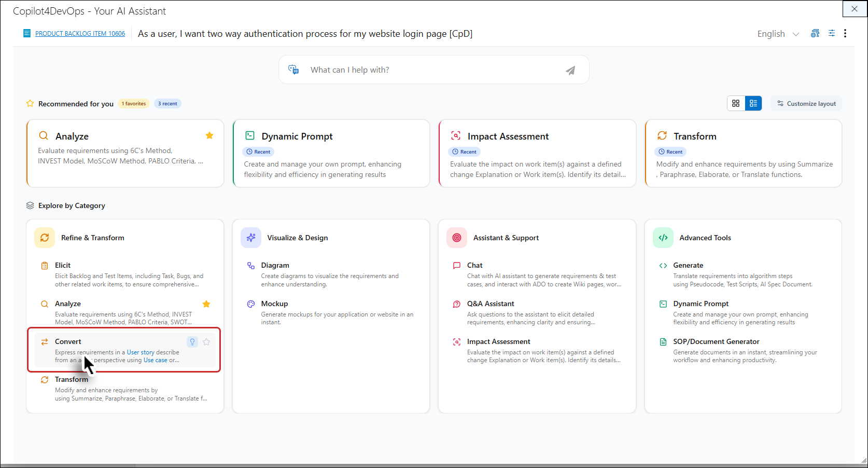868x468 pixels.
Task: Filter recommendations by the 3 recent badge
Action: click(x=167, y=104)
